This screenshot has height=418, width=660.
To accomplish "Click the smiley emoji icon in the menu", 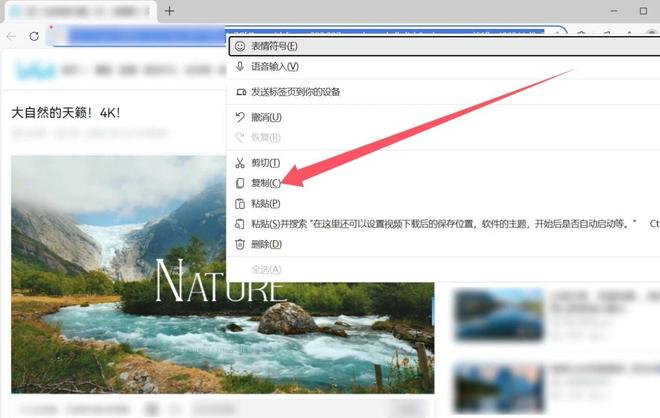I will pyautogui.click(x=240, y=46).
